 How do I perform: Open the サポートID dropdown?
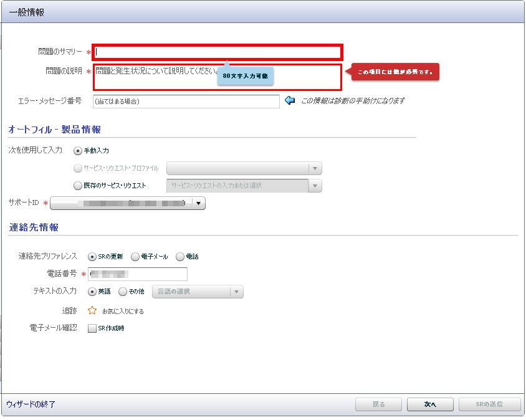pyautogui.click(x=198, y=203)
